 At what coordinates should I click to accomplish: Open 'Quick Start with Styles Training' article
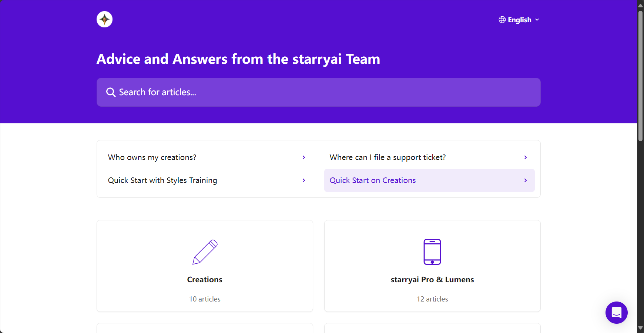(x=208, y=180)
